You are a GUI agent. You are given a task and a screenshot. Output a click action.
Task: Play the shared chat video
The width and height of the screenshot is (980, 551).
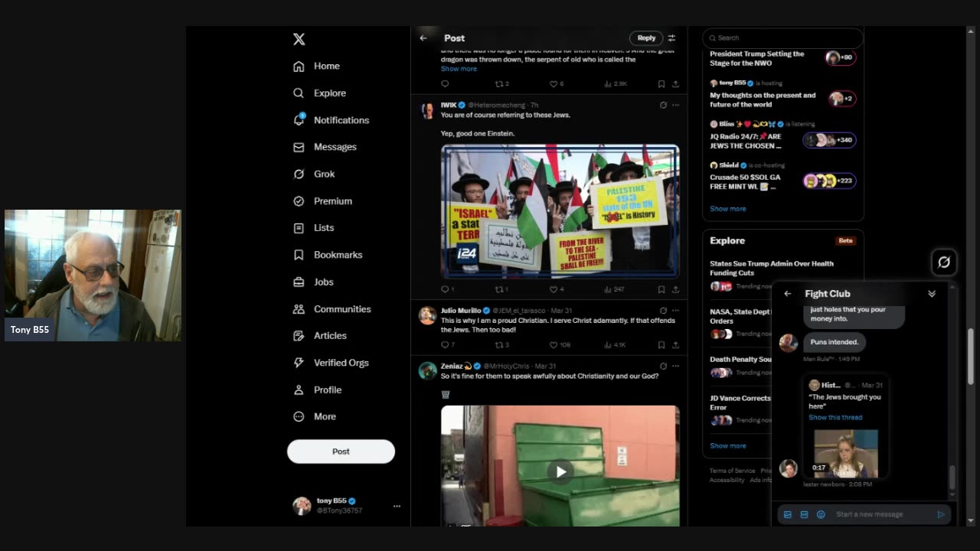point(846,454)
